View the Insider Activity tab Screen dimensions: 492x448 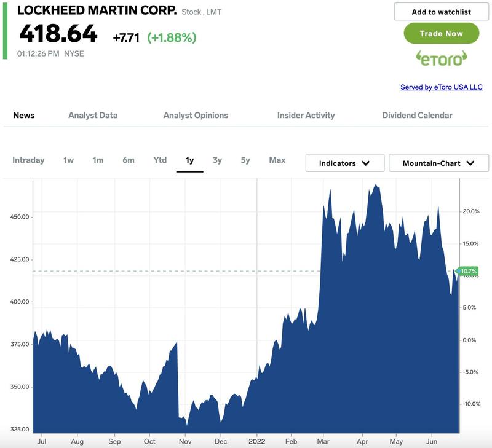click(x=306, y=115)
